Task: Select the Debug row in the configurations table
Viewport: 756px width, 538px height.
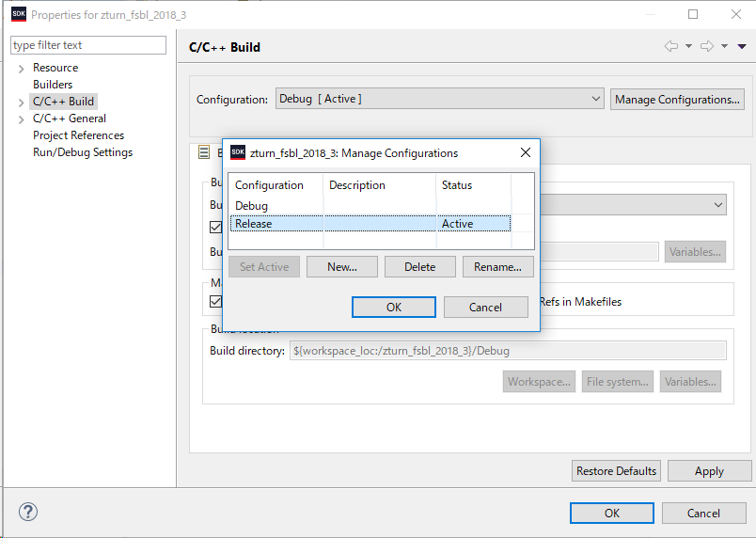Action: point(252,205)
